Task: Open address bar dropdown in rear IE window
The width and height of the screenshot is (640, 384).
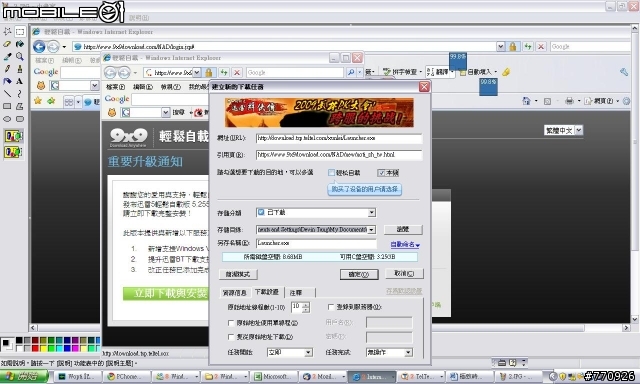Action: pos(500,47)
